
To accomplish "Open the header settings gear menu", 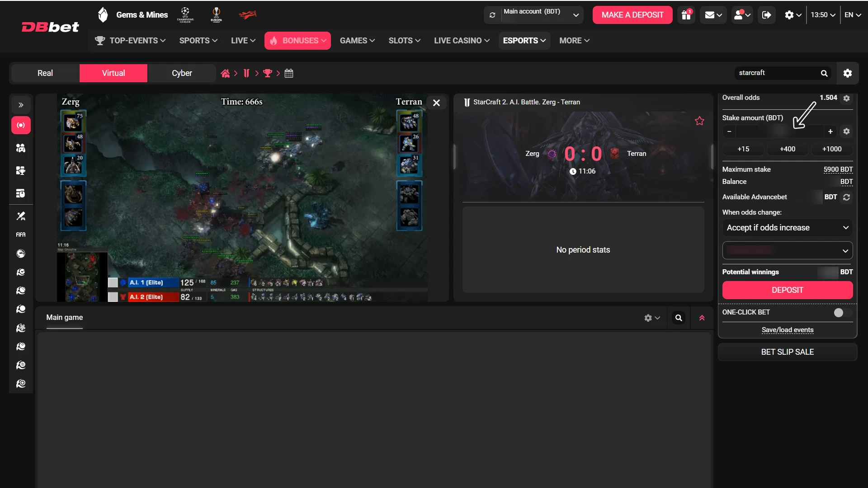I will tap(793, 15).
